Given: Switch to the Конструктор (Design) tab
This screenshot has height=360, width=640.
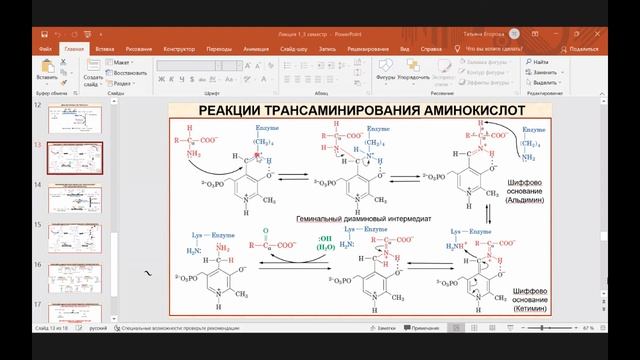Looking at the screenshot, I should coord(179,49).
